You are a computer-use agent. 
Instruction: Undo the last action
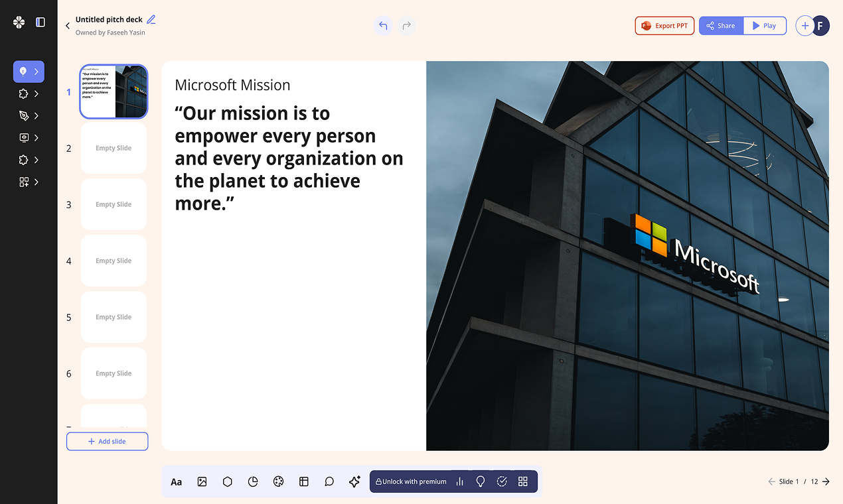[x=383, y=26]
